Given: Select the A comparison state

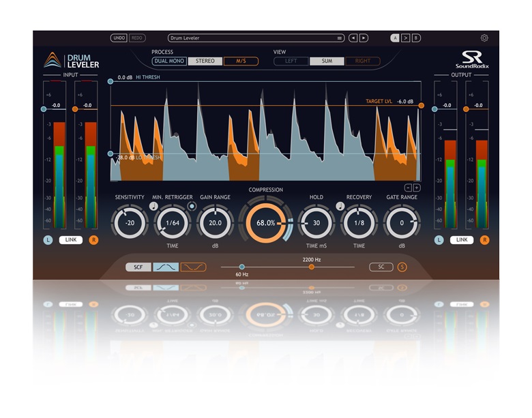Looking at the screenshot, I should (x=395, y=38).
